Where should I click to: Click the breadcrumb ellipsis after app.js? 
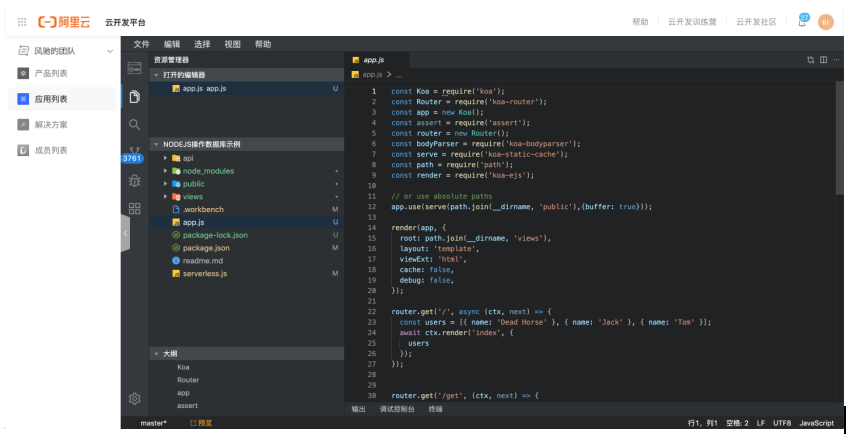pyautogui.click(x=399, y=75)
